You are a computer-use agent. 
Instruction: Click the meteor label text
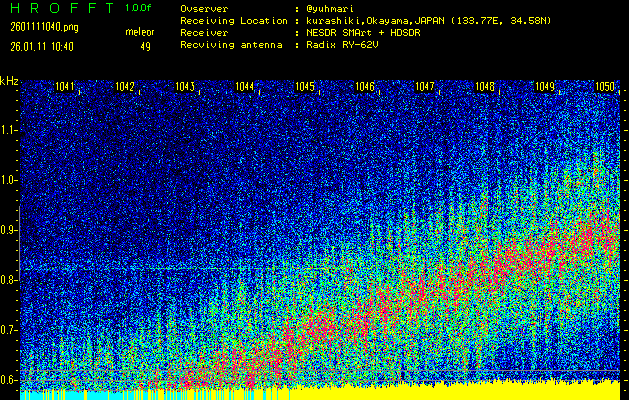pyautogui.click(x=139, y=32)
